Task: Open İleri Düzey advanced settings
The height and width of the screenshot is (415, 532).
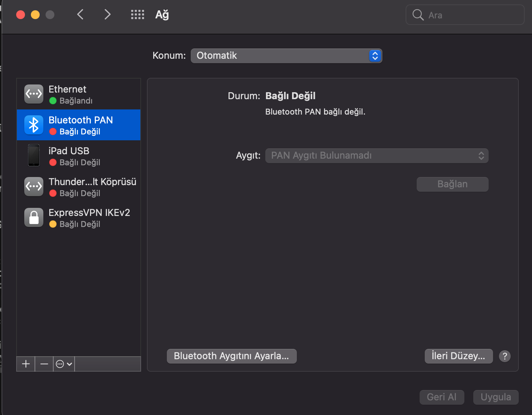Action: tap(458, 356)
